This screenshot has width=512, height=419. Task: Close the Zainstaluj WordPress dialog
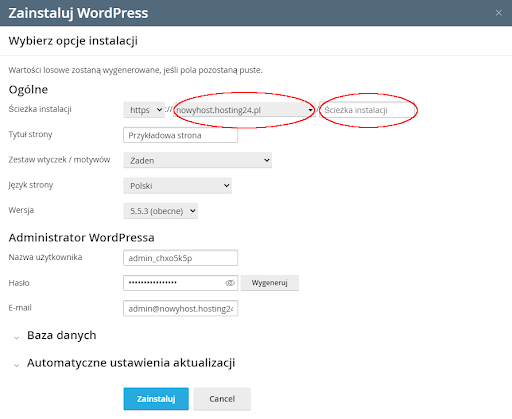click(498, 13)
